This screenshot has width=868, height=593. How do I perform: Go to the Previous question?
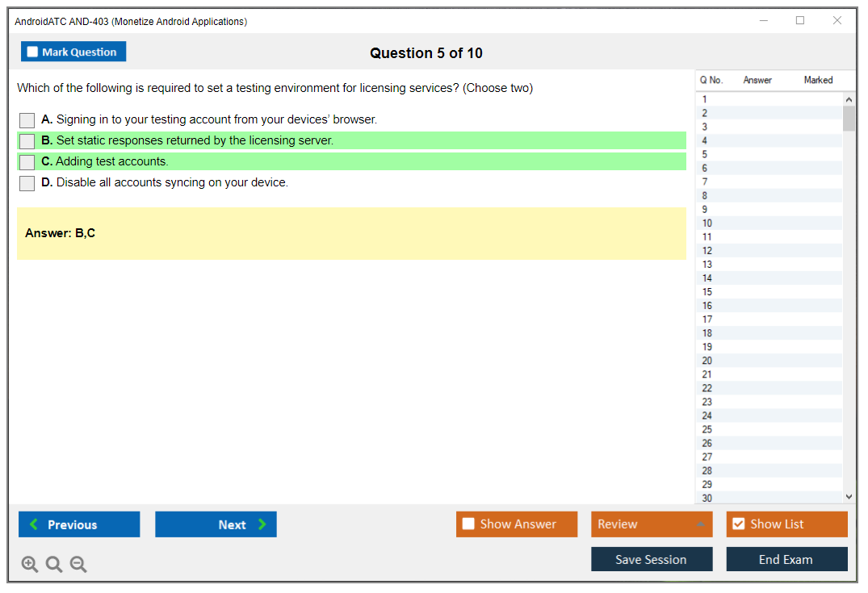coord(79,524)
